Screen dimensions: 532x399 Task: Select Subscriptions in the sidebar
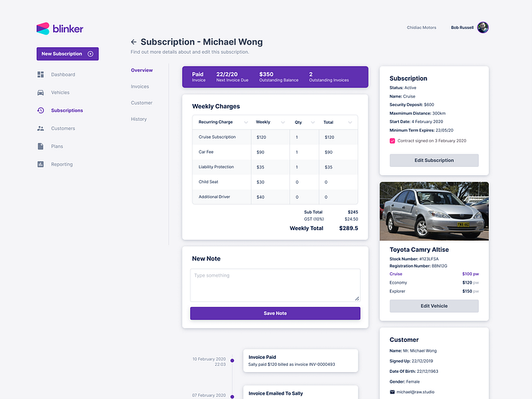tap(67, 110)
